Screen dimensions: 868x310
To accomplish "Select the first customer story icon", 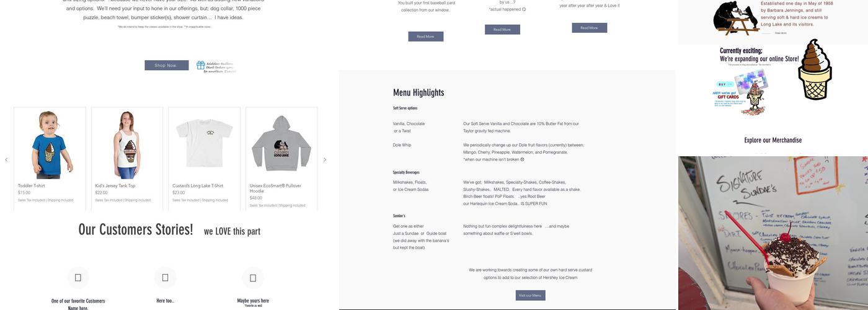I will (x=78, y=278).
